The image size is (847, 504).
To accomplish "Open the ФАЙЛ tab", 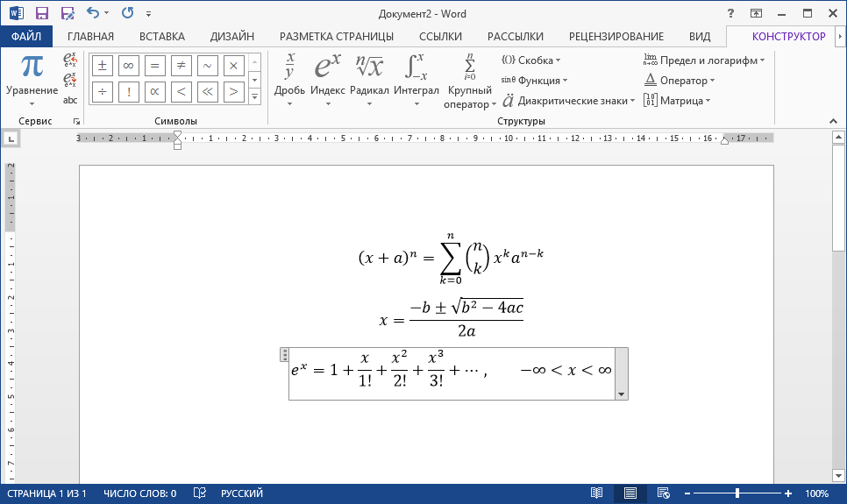I will (26, 36).
